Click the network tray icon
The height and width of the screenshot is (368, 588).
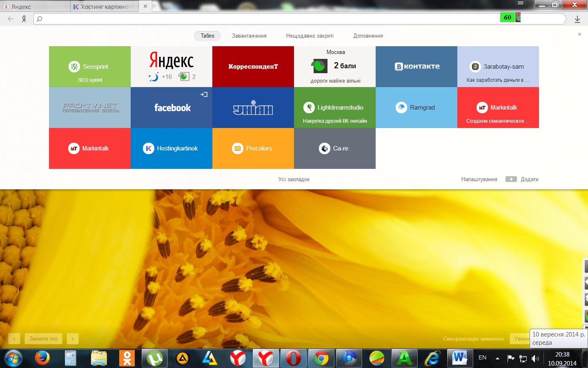(x=523, y=359)
